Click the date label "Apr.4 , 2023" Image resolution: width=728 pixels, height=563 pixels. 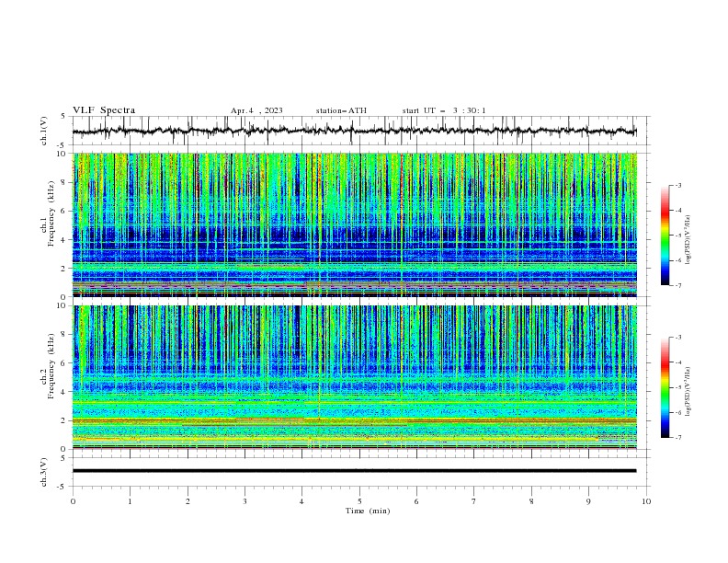tap(256, 110)
